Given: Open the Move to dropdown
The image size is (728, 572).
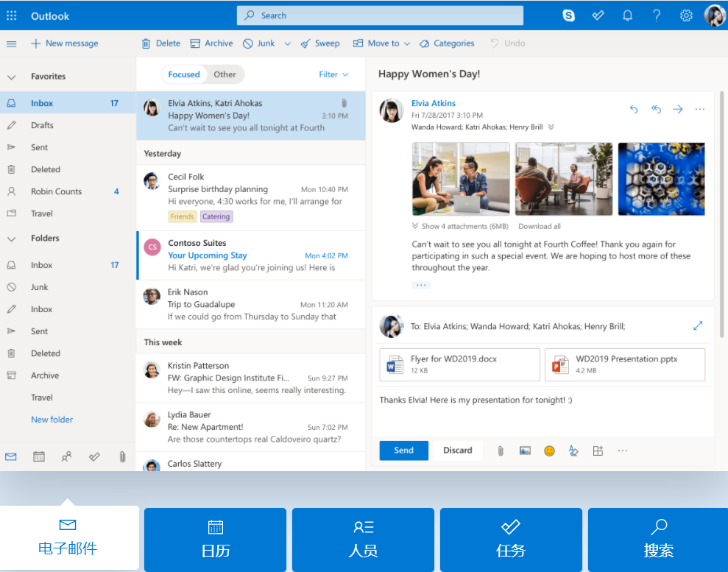Looking at the screenshot, I should click(381, 43).
